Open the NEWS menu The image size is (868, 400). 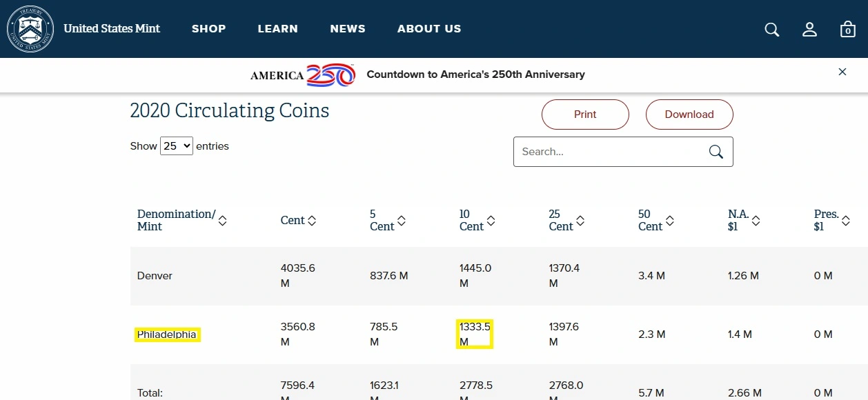pyautogui.click(x=348, y=29)
